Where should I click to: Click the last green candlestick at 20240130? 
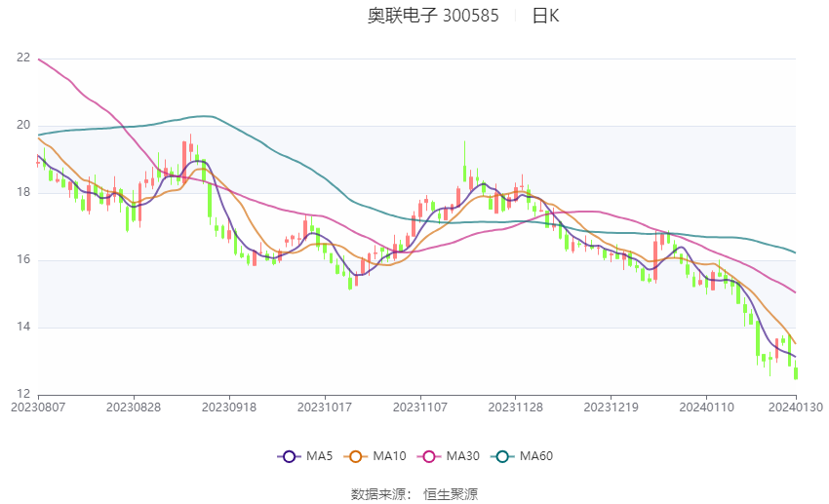(x=796, y=370)
